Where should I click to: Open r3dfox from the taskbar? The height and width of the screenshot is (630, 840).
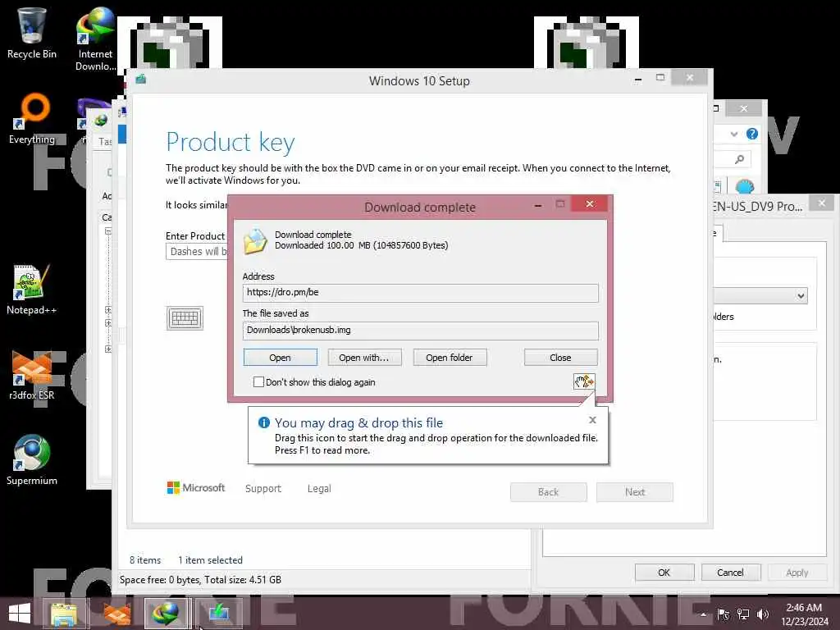coord(116,614)
